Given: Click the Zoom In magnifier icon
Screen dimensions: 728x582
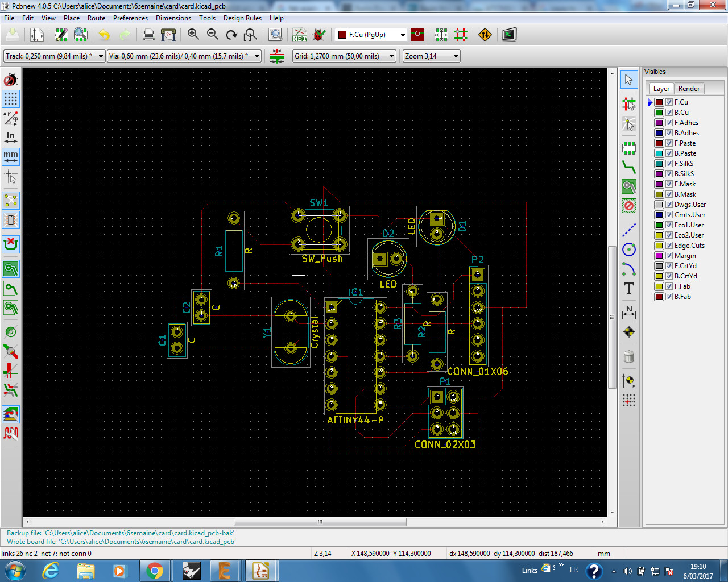Looking at the screenshot, I should (x=193, y=35).
